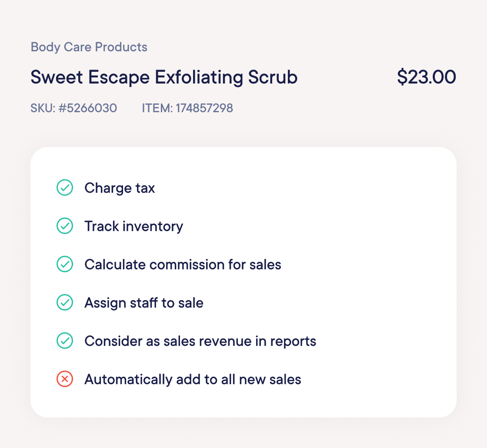The height and width of the screenshot is (448, 487).
Task: Click the green checkmark beside Charge tax
Action: [65, 188]
